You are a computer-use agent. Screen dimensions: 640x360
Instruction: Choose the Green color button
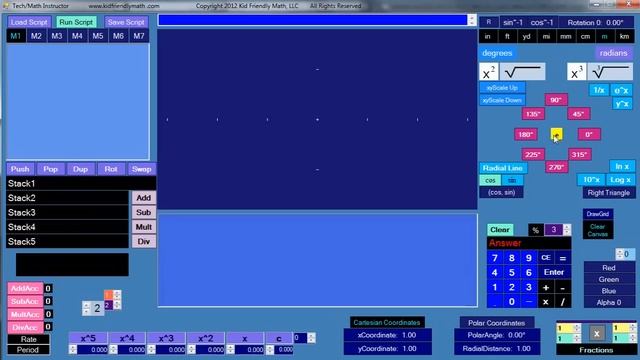click(x=609, y=280)
